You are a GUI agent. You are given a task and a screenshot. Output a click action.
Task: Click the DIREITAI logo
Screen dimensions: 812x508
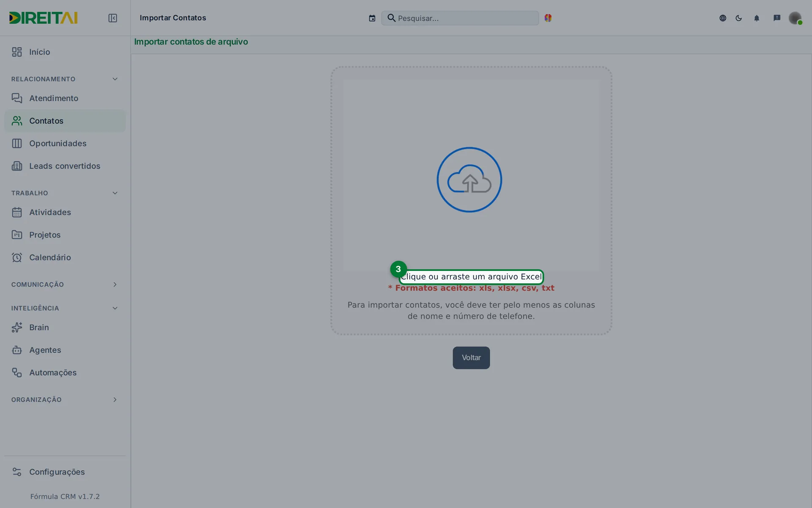43,18
